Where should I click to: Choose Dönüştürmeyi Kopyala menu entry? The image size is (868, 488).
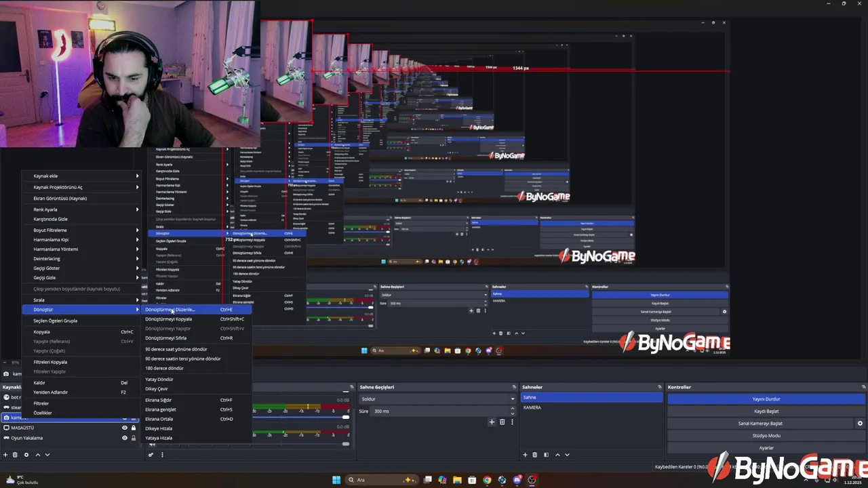coord(197,319)
